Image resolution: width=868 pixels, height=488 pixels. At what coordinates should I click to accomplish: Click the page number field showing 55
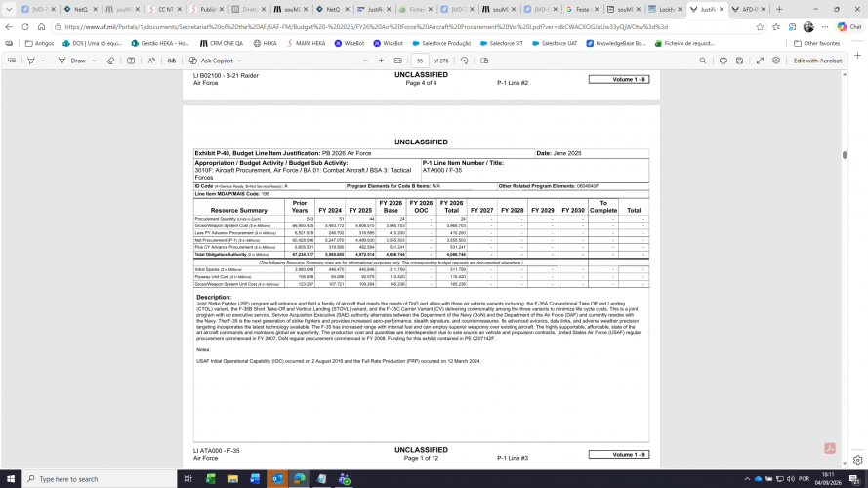[420, 61]
